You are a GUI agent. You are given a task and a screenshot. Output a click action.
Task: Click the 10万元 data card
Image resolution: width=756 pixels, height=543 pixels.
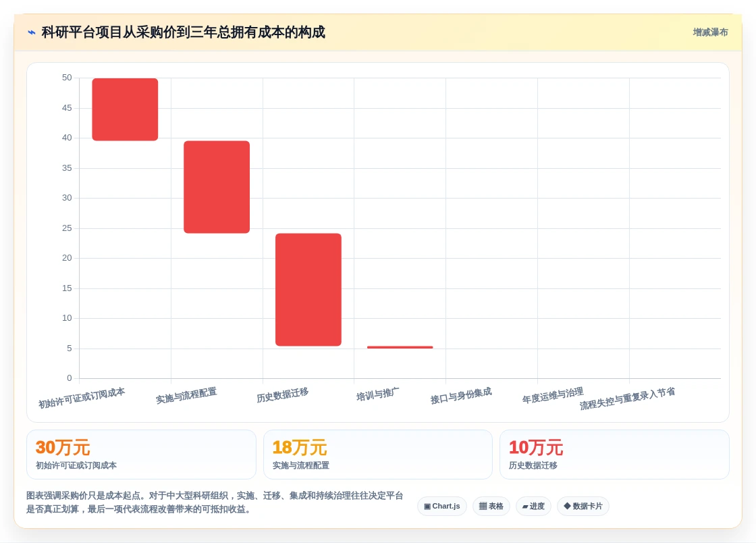click(x=614, y=455)
